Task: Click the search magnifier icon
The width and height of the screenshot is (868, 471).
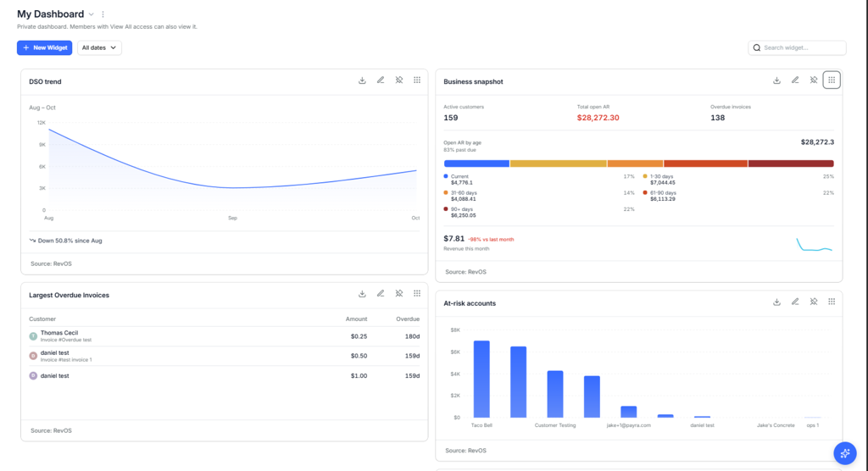Action: 757,48
